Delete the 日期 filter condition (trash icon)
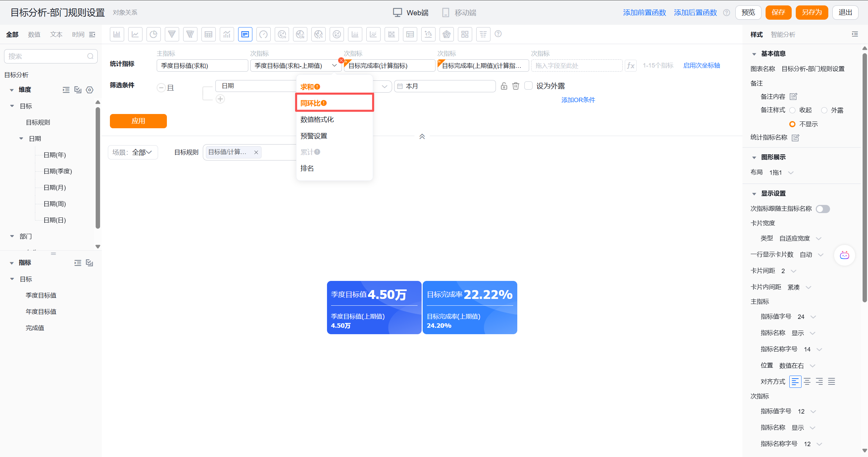 point(516,86)
